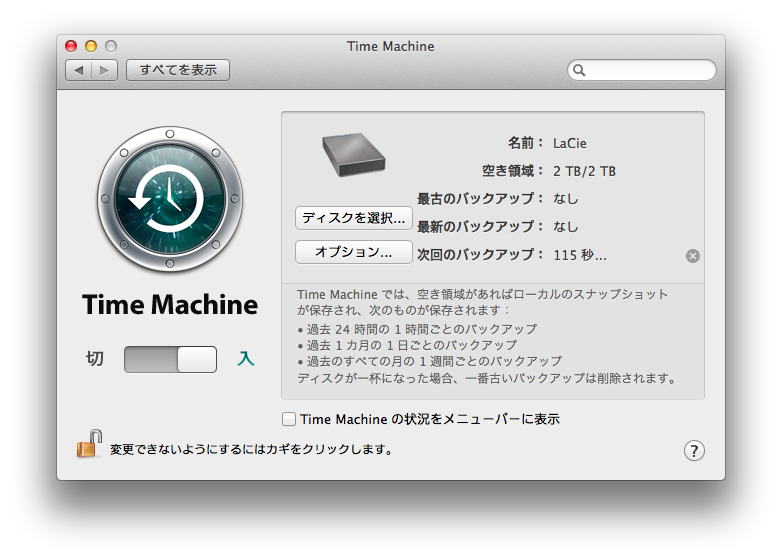Open help with the question mark button
This screenshot has height=559, width=782.
pos(694,451)
